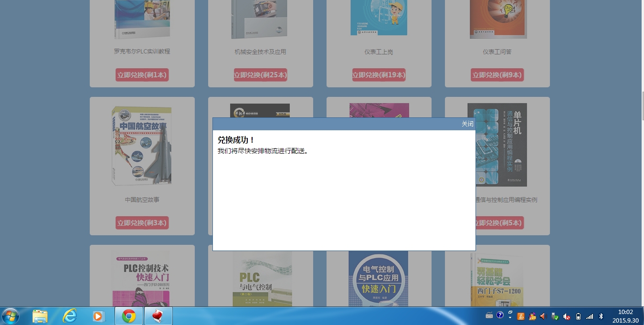
Task: Open the Windows Start menu
Action: (11, 316)
